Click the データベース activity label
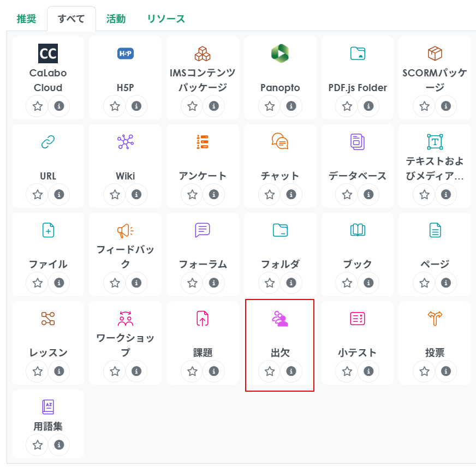This screenshot has height=467, width=476. tap(358, 176)
